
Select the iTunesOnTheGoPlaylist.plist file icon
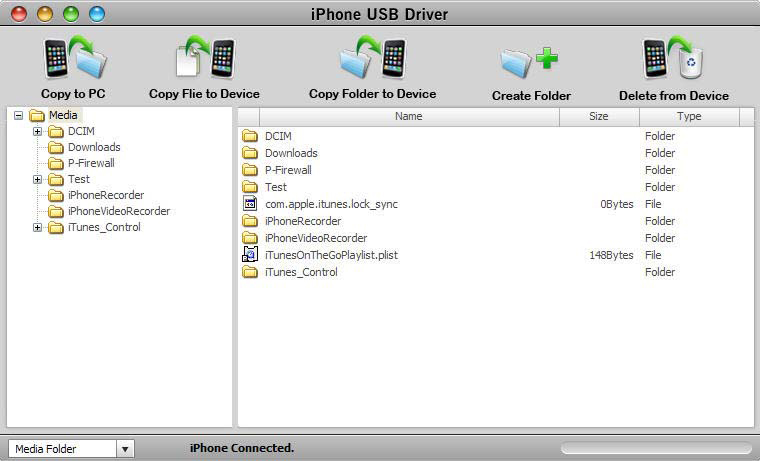[x=250, y=255]
